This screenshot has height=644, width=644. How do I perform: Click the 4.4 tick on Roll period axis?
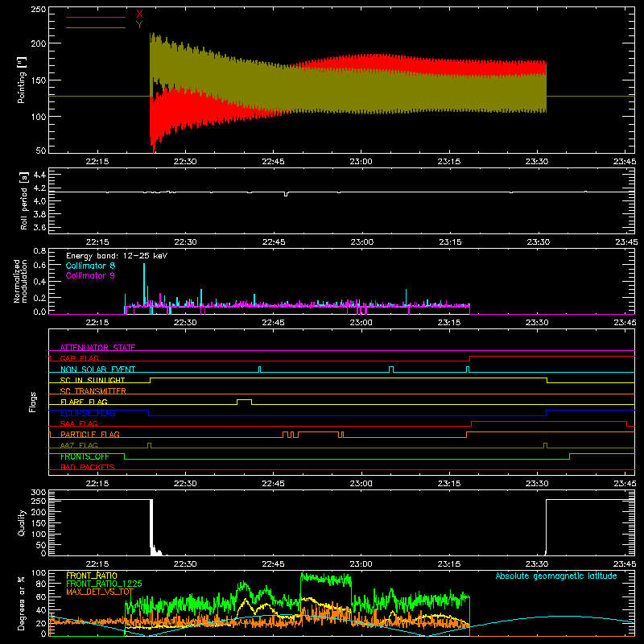pyautogui.click(x=39, y=175)
